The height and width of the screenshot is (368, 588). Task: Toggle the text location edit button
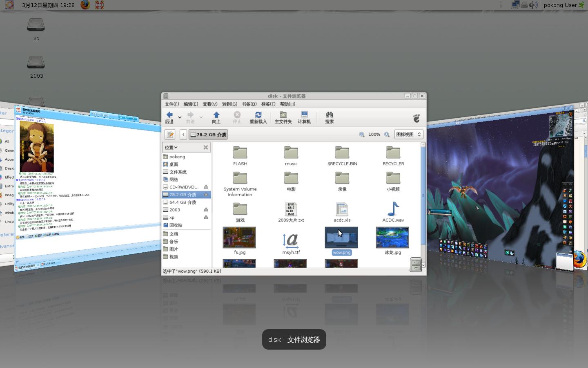click(170, 134)
